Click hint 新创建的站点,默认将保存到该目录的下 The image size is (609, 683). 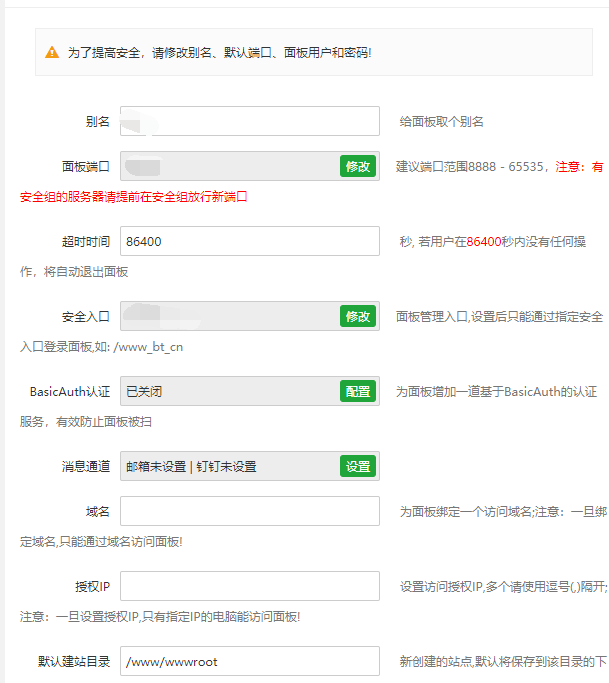tap(503, 662)
